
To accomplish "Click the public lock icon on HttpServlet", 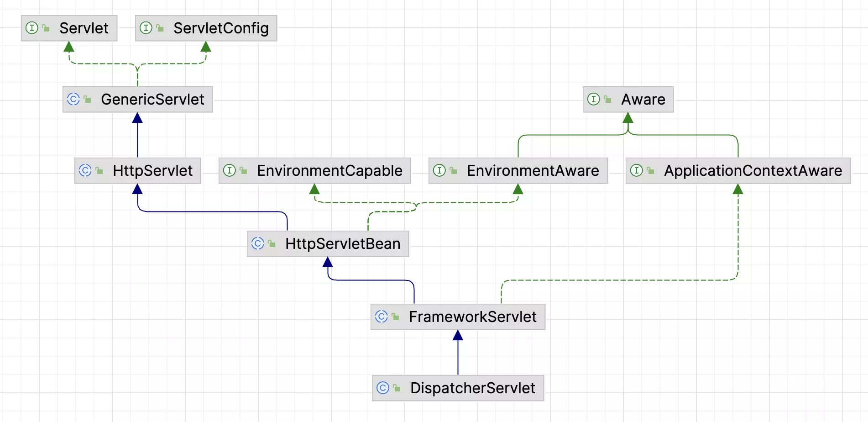I will 99,170.
